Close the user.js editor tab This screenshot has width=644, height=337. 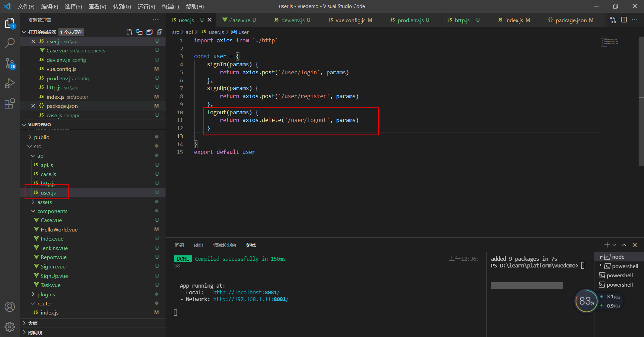[x=210, y=20]
